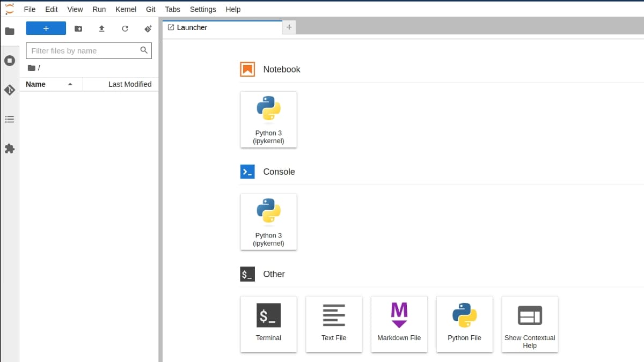
Task: Open the File Browser sidebar icon
Action: (x=10, y=31)
